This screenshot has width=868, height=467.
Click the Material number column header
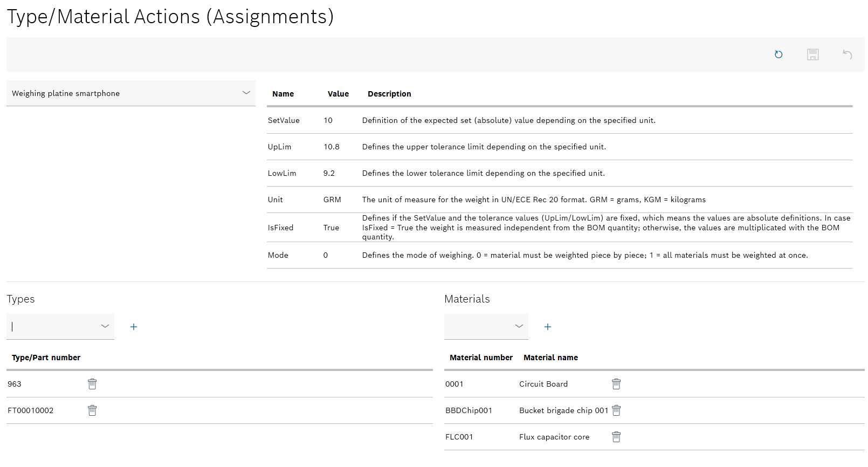pyautogui.click(x=481, y=358)
